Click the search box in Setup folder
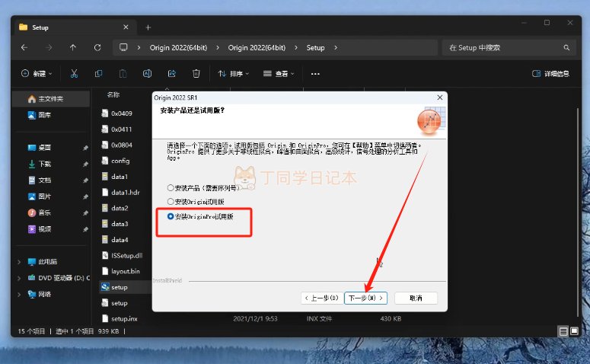Viewport: 590px width, 364px height. pyautogui.click(x=502, y=47)
